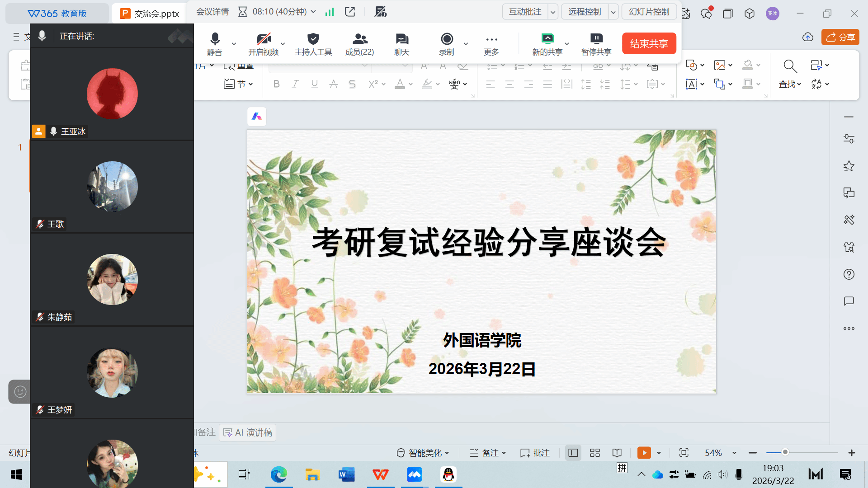The width and height of the screenshot is (868, 488).
Task: Switch to the 交流会.pptx tab
Action: 150,14
